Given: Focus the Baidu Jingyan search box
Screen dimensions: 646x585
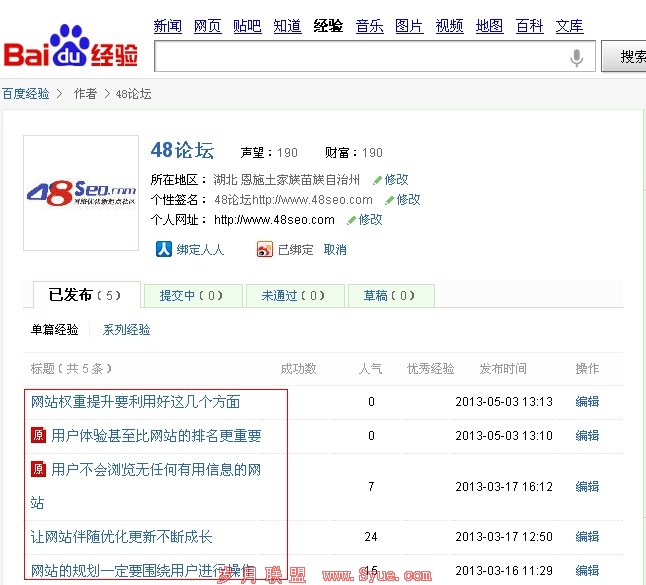Looking at the screenshot, I should point(374,56).
